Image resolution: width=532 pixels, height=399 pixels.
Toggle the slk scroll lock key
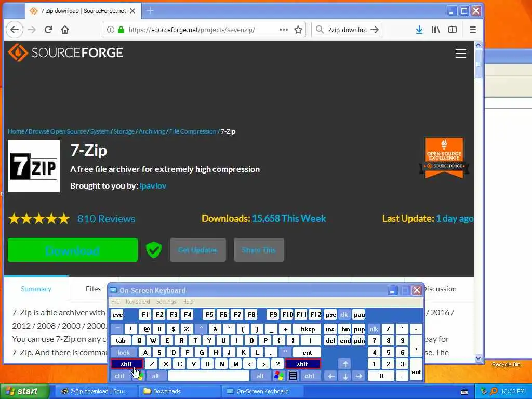click(344, 315)
